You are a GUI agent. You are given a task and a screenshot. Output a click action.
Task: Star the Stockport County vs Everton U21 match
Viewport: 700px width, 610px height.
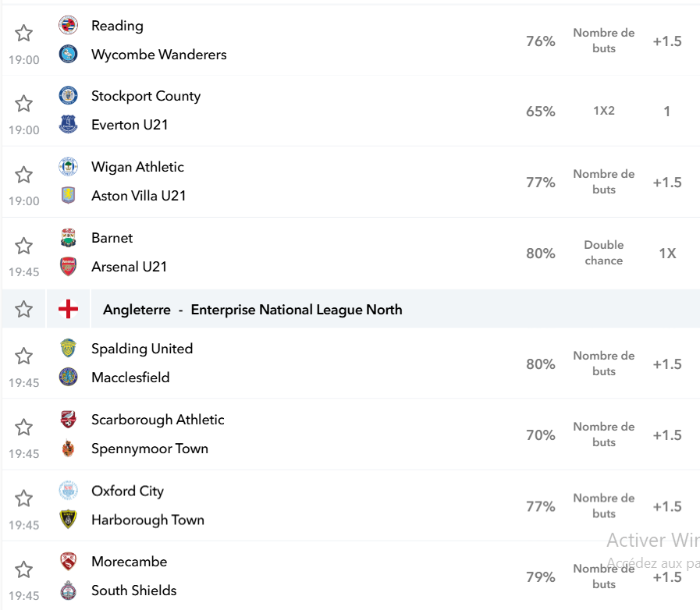[23, 104]
